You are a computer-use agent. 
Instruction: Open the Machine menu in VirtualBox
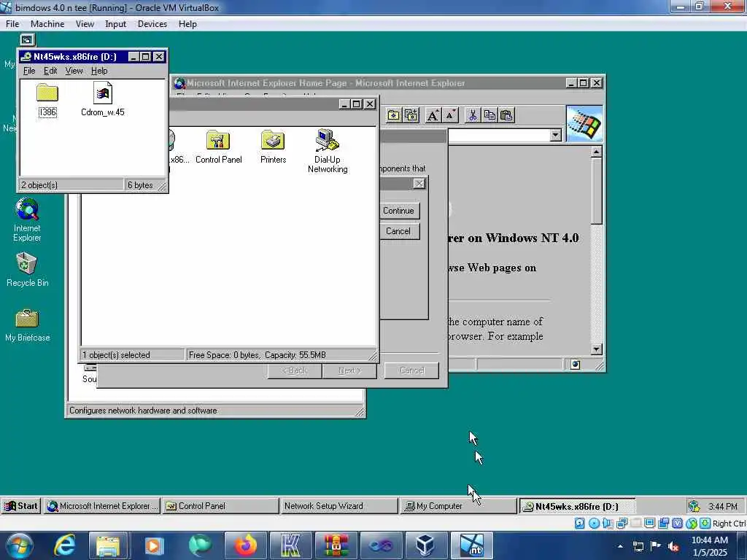click(47, 24)
